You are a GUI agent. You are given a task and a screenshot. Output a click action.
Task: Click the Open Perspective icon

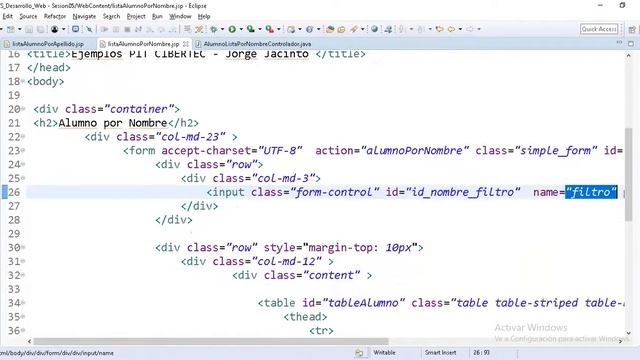coord(632,29)
